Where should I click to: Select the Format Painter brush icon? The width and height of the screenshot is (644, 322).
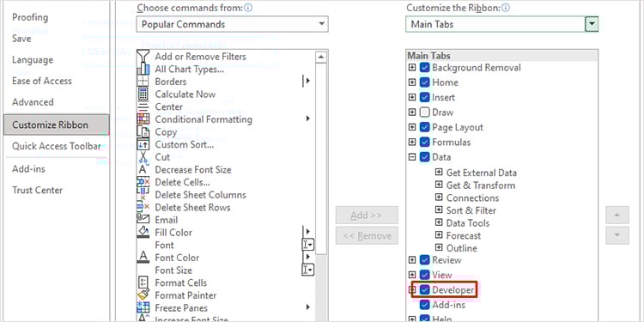[x=143, y=295]
